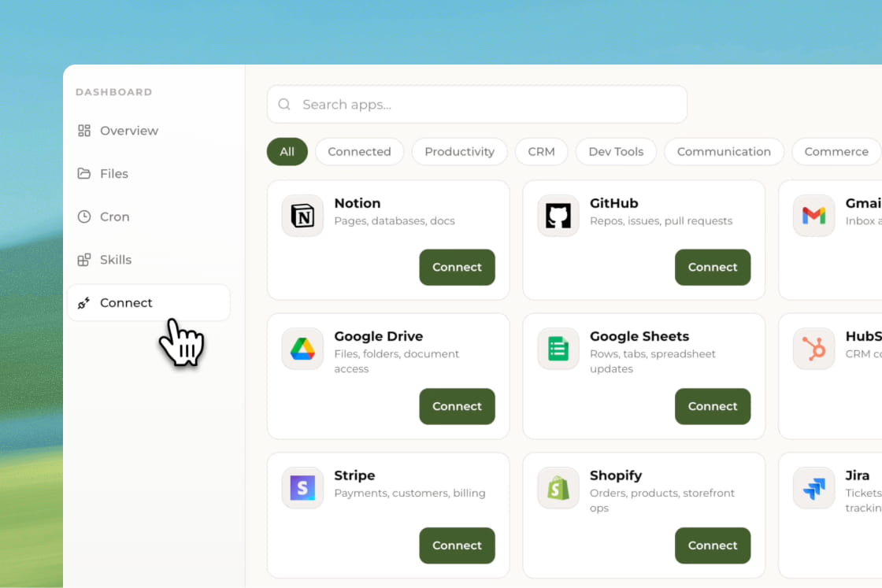Connect the Notion app
882x588 pixels.
pyautogui.click(x=458, y=267)
